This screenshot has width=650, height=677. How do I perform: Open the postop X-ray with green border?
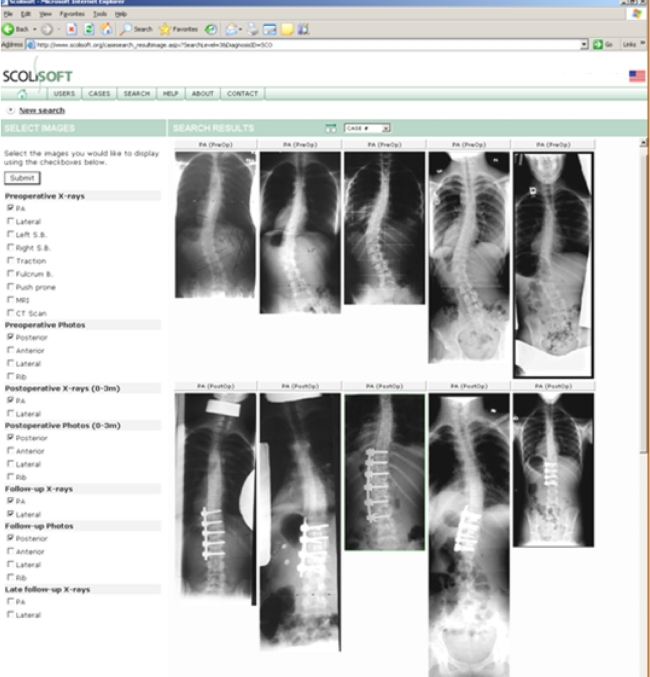(x=384, y=472)
